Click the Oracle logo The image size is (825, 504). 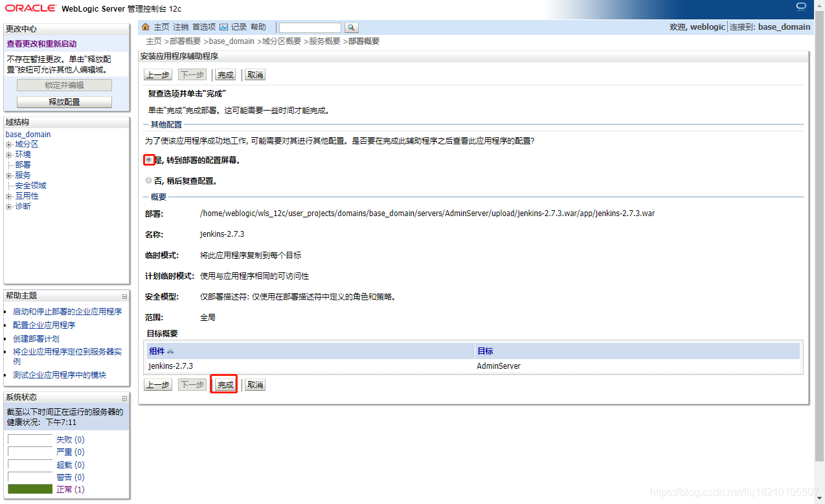pyautogui.click(x=29, y=8)
